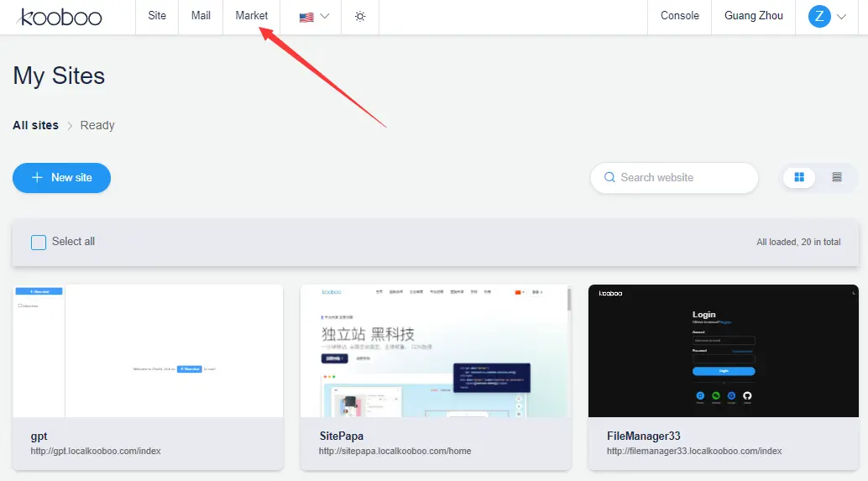The width and height of the screenshot is (868, 481).
Task: Toggle the light/dark theme sun icon
Action: coord(360,17)
